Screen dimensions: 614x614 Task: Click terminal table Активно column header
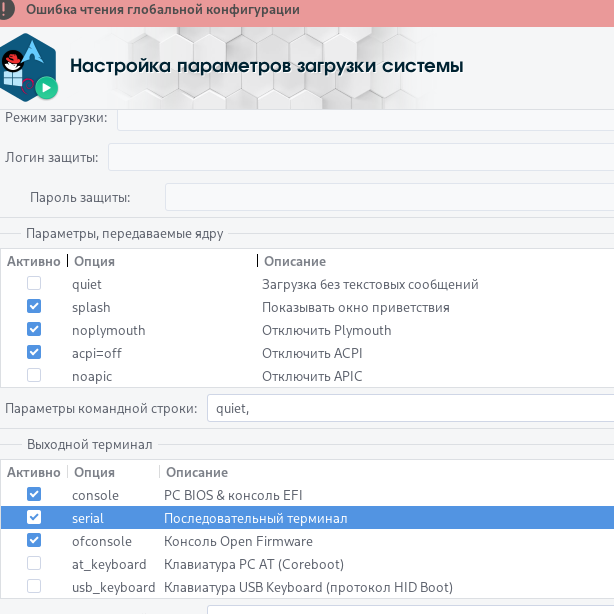coord(34,472)
